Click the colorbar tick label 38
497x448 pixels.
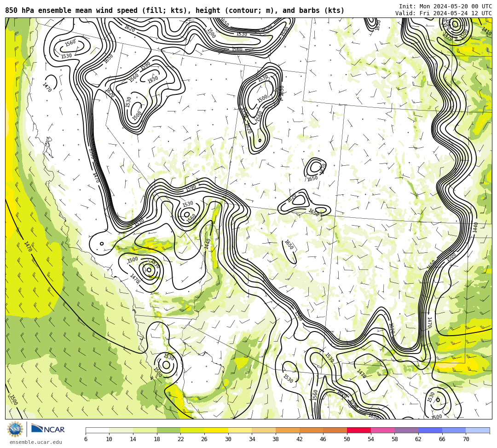tap(276, 439)
